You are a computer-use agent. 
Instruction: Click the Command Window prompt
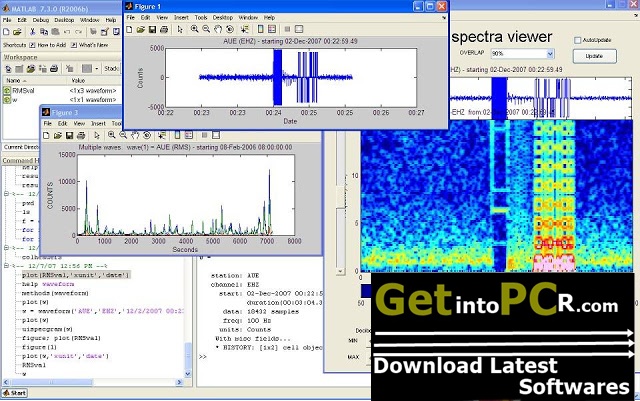point(203,356)
